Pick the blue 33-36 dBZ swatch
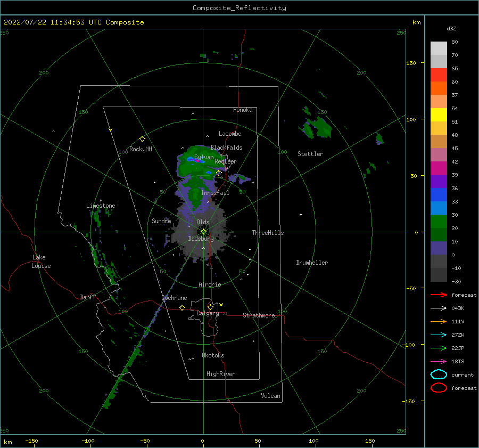The height and width of the screenshot is (448, 479). [x=439, y=194]
